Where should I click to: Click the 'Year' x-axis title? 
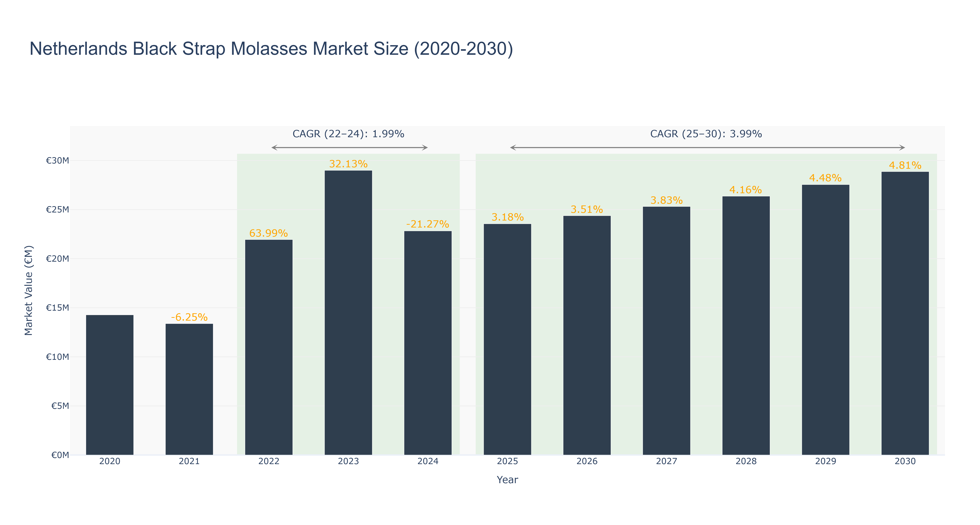[x=507, y=480]
